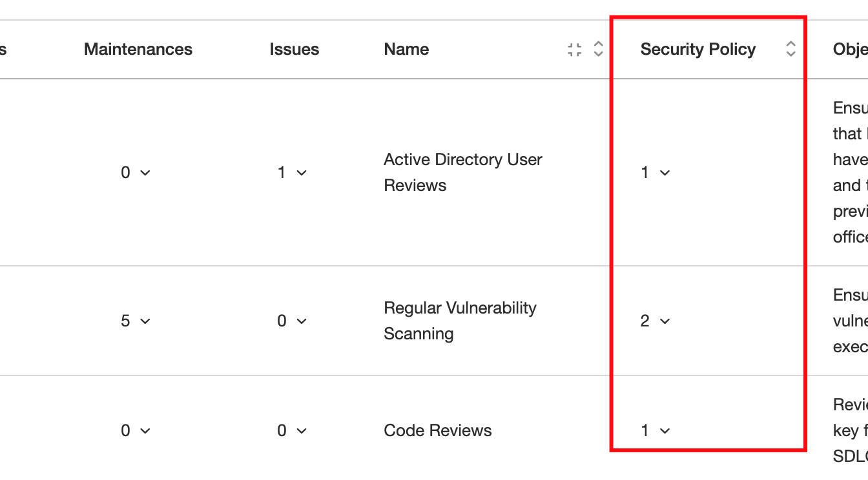Expand Security Policy count for Code Reviews

tap(656, 430)
